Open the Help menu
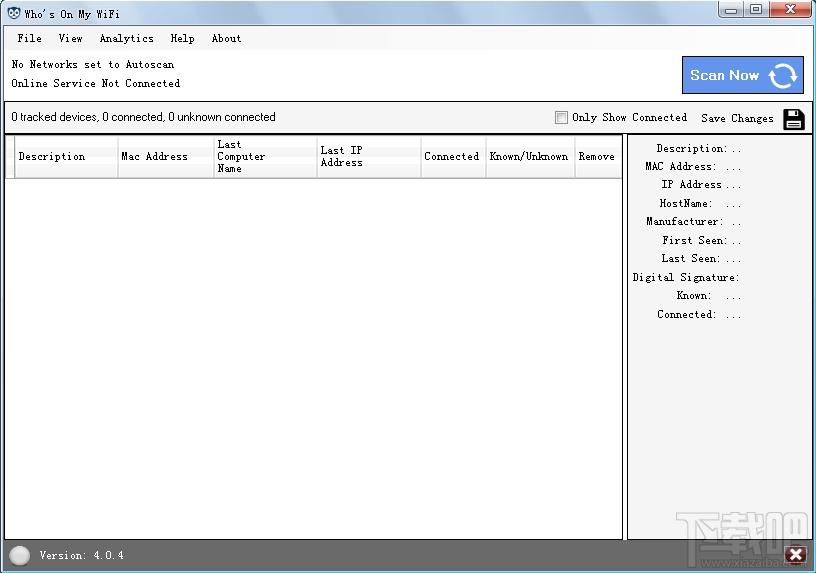This screenshot has width=816, height=573. click(x=182, y=39)
